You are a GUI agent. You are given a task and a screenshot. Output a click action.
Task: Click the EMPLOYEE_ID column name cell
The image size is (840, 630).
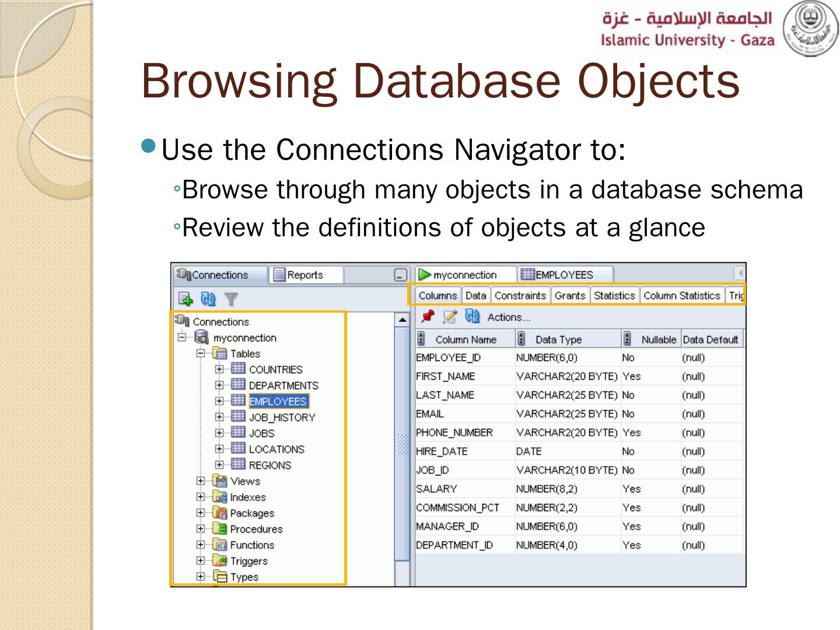465,358
